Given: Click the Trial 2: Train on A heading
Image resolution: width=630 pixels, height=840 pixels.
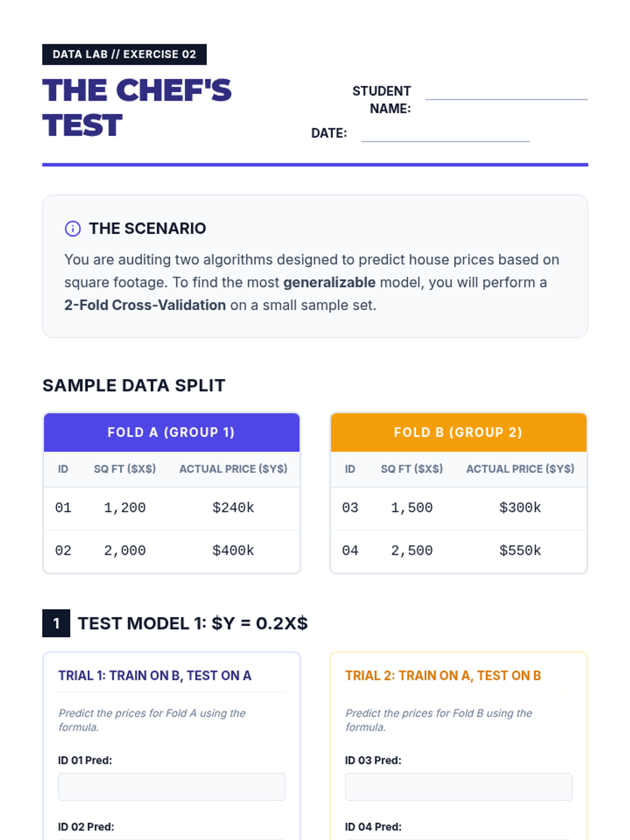Looking at the screenshot, I should [443, 676].
